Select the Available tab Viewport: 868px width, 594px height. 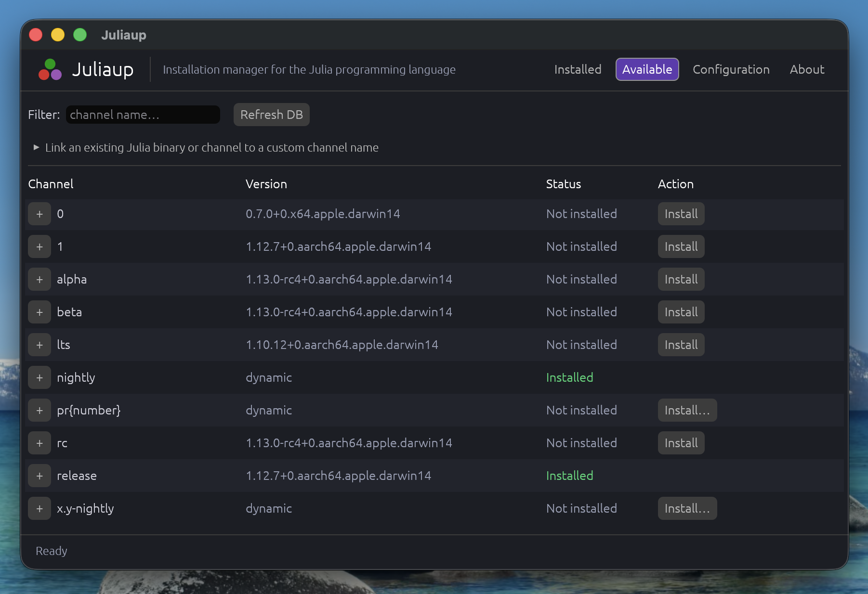point(647,69)
